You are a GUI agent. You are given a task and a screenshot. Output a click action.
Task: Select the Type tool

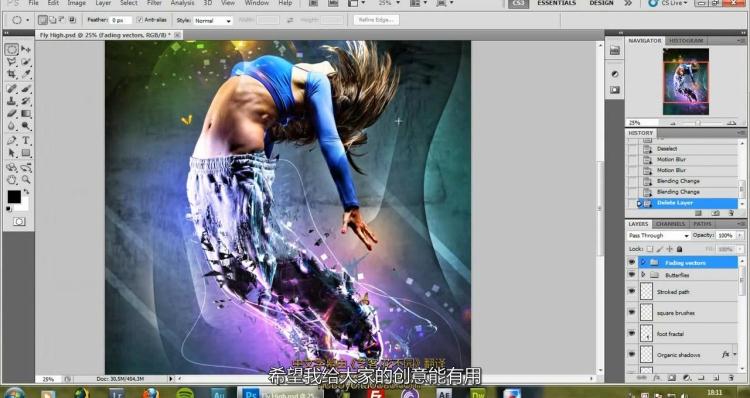(x=26, y=140)
